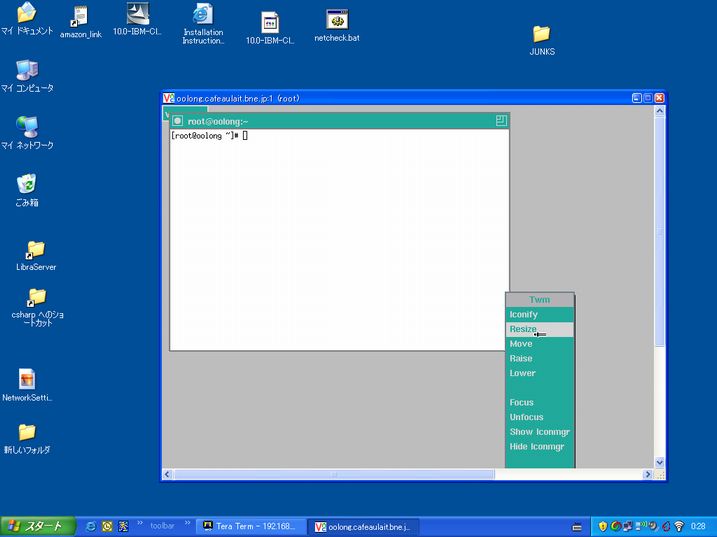Viewport: 717px width, 537px height.
Task: Choose Iconify from the Twm menu
Action: point(524,314)
